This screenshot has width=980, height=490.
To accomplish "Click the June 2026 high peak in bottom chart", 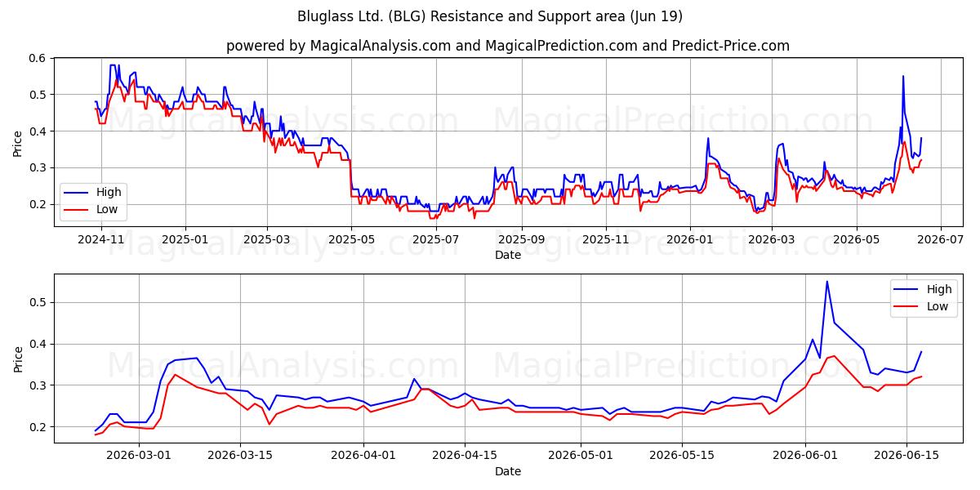I will coord(826,282).
